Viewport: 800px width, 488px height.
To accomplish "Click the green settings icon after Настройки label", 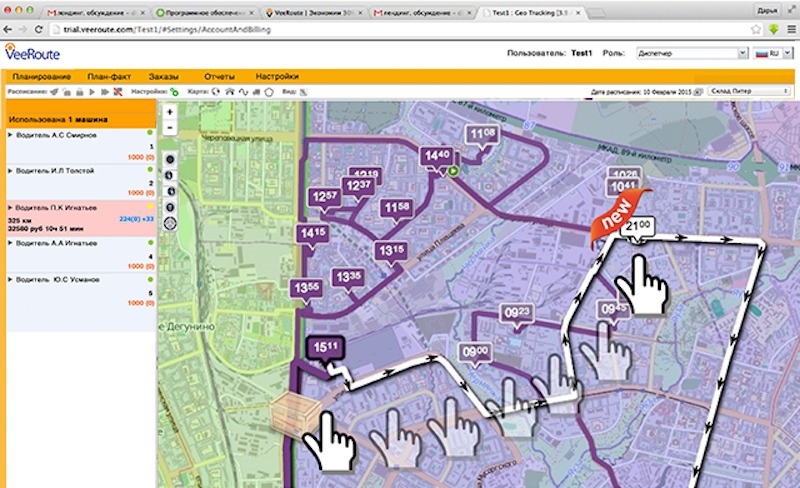I will point(173,90).
